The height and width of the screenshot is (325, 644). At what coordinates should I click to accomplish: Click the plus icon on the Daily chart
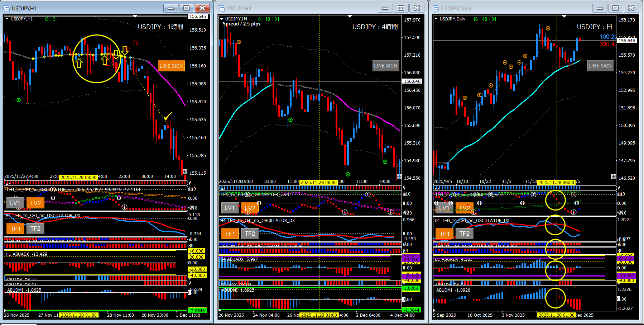(613, 176)
